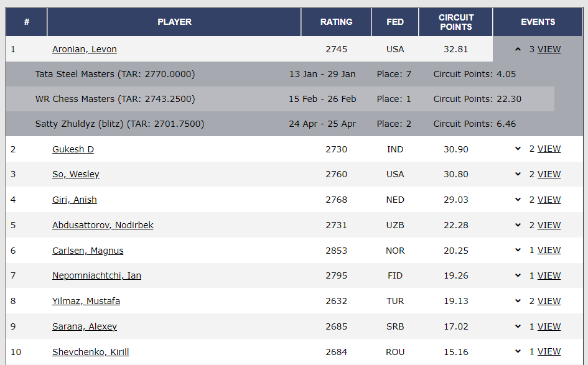Collapse Aronian's events with the up chevron

(518, 49)
